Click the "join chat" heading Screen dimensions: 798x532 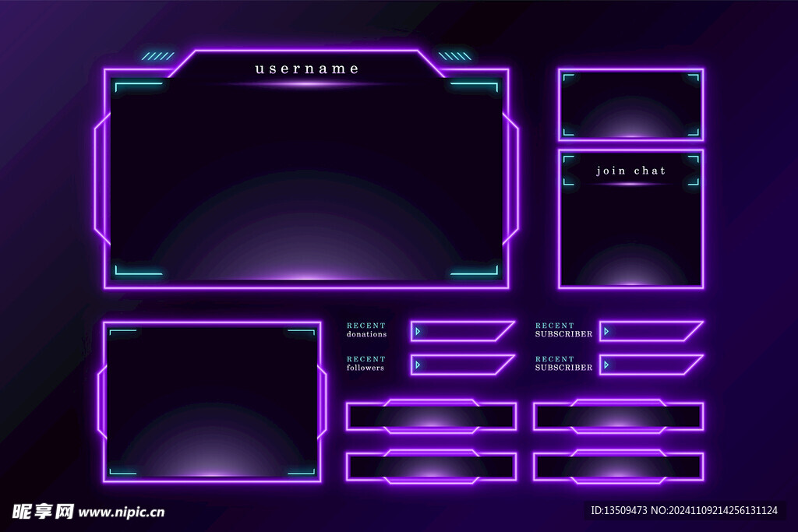(631, 171)
